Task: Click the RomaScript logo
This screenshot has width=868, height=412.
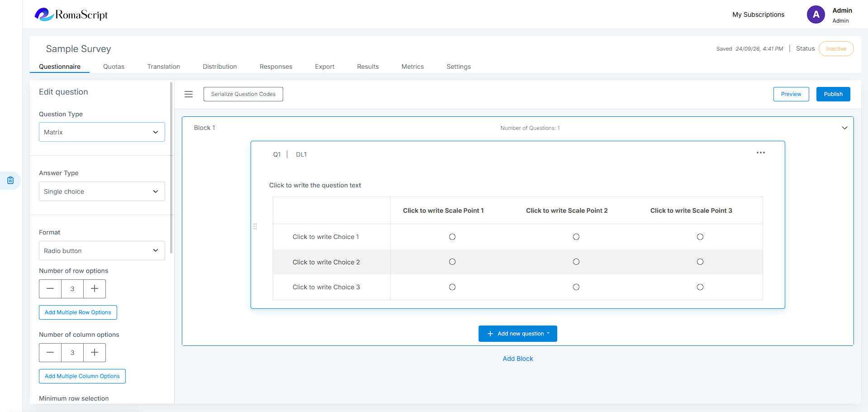Action: 71,14
